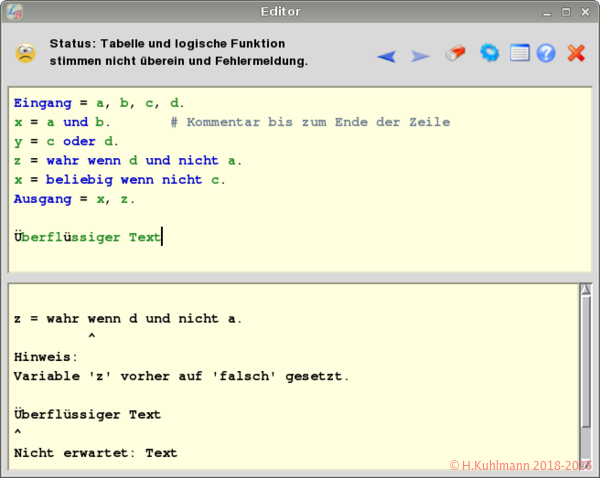This screenshot has width=600, height=478.
Task: Click the editor line 'z = wahr wenn d und nicht a.'
Action: click(x=128, y=160)
